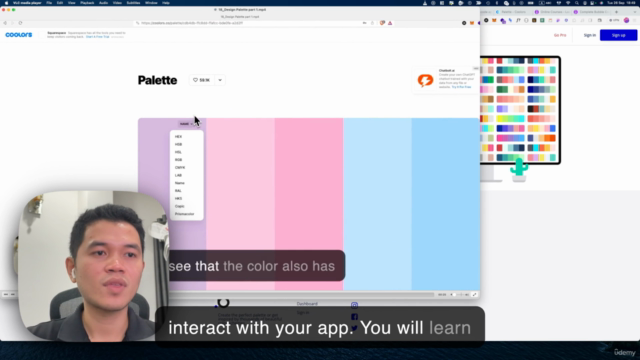
Task: Open the Playback menu of VLC
Action: [x=87, y=3]
